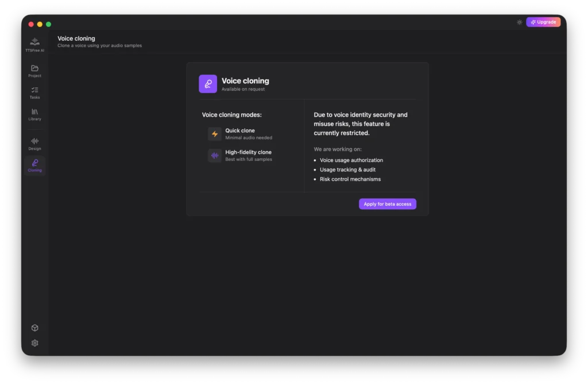Open the Project section in sidebar
The image size is (588, 384).
(34, 71)
